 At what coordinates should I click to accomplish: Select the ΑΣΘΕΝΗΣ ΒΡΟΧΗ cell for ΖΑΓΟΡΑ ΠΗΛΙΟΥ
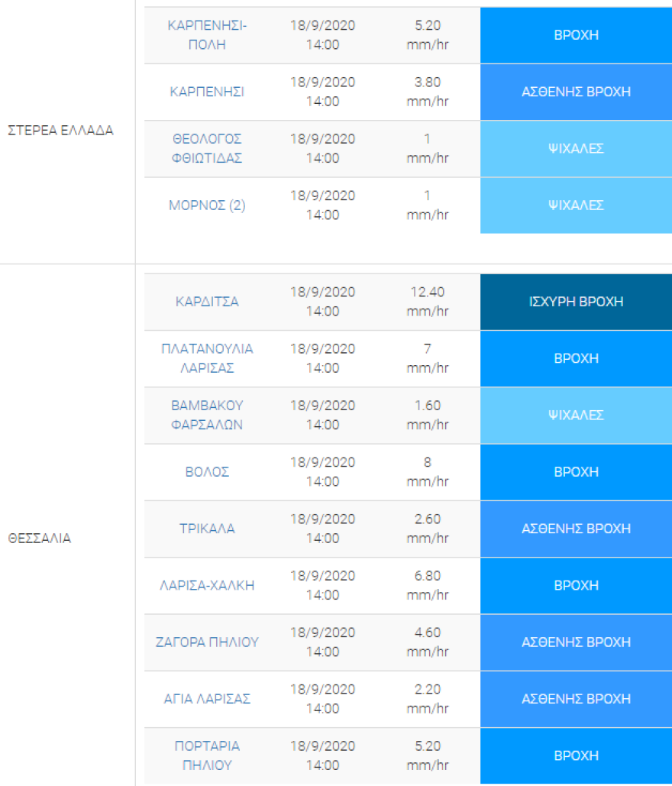click(576, 642)
